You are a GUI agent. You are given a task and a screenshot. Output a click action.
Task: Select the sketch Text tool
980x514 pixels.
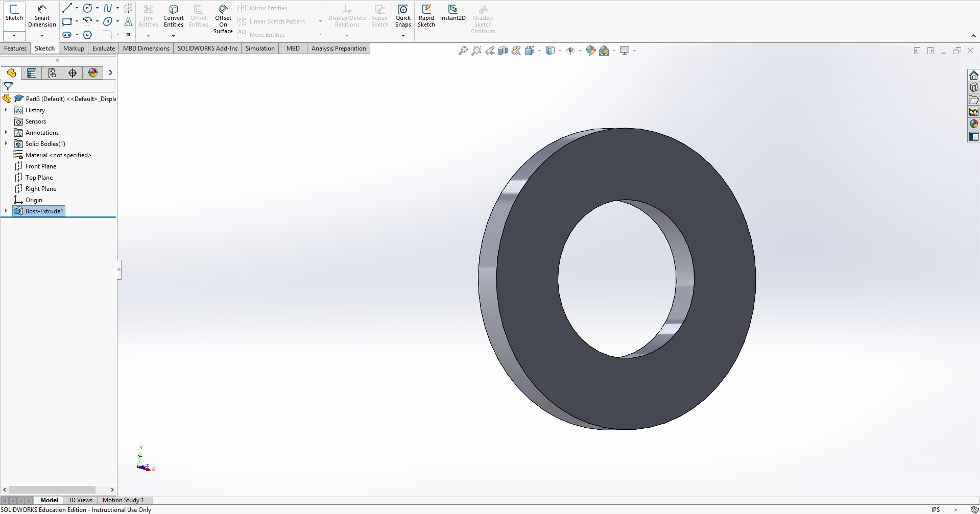coord(128,21)
